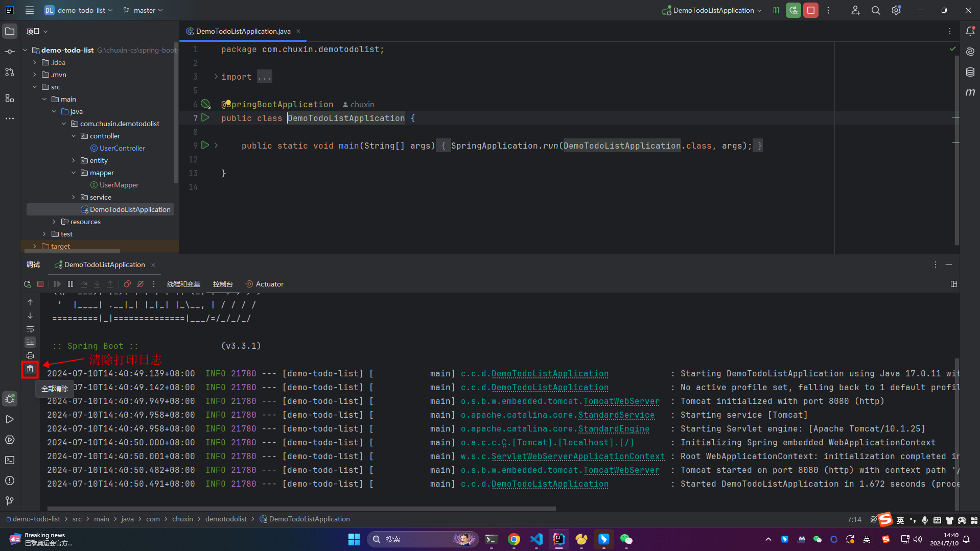The image size is (980, 551).
Task: Expand the folded import statement
Action: pyautogui.click(x=216, y=77)
